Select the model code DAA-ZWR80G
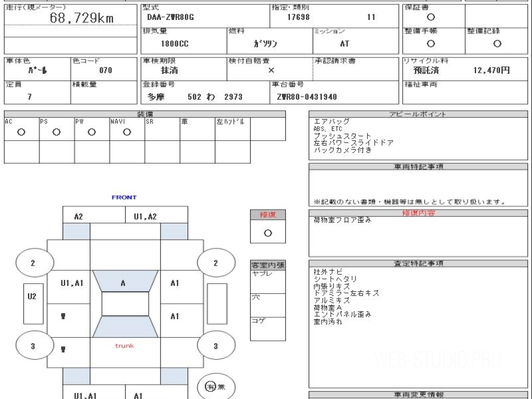 (171, 17)
